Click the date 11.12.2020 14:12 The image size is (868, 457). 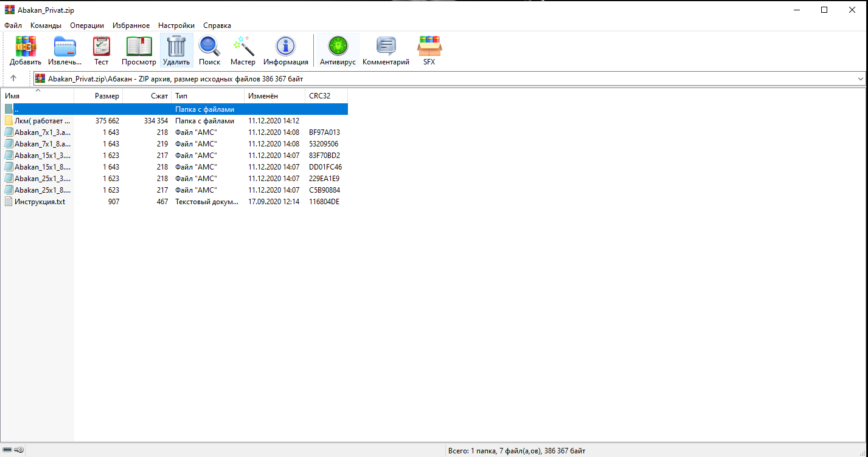click(274, 121)
